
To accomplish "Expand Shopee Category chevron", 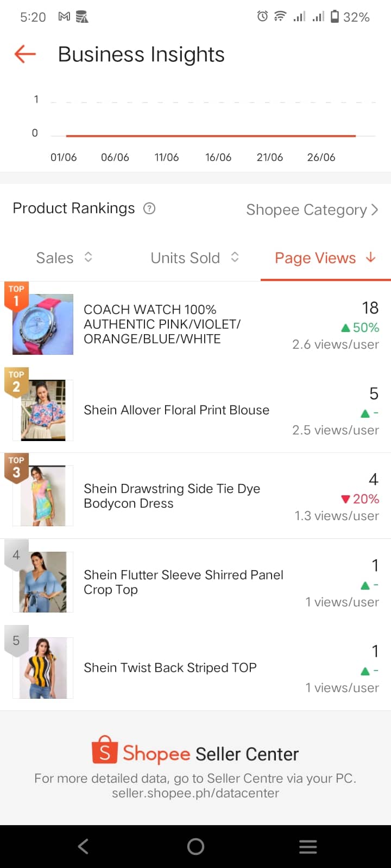I will click(374, 209).
